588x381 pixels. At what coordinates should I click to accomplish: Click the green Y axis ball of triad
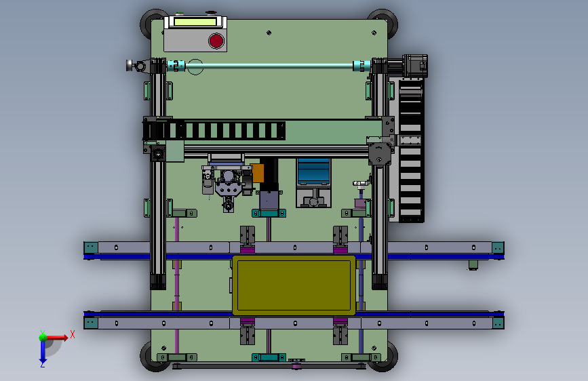43,337
